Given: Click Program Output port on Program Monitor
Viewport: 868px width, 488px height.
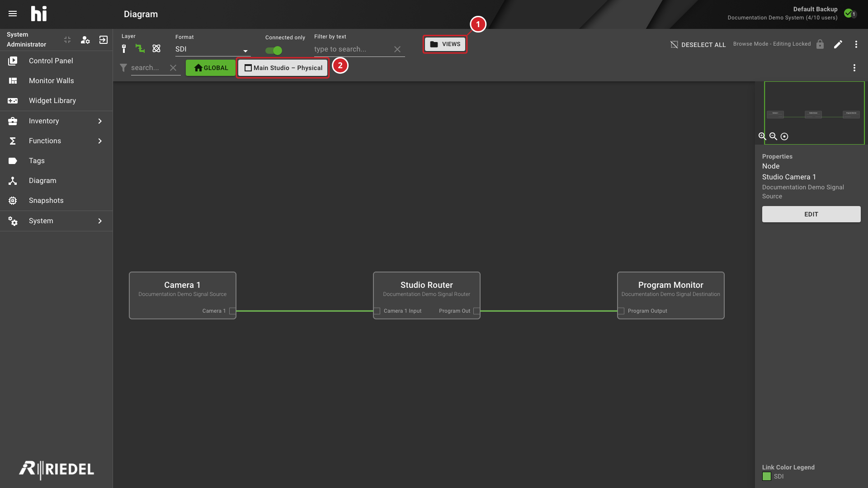Looking at the screenshot, I should [621, 311].
